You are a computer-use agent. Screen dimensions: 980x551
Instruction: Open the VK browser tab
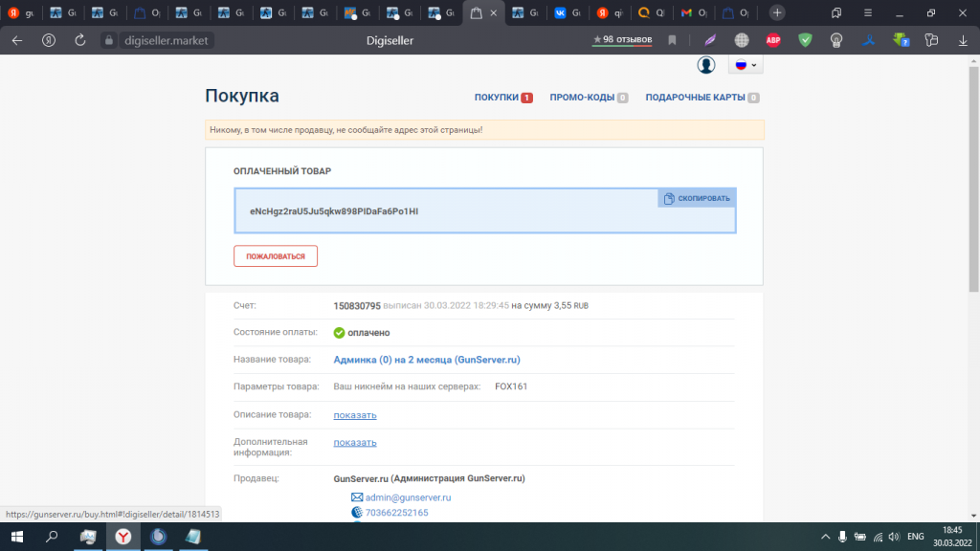[570, 13]
